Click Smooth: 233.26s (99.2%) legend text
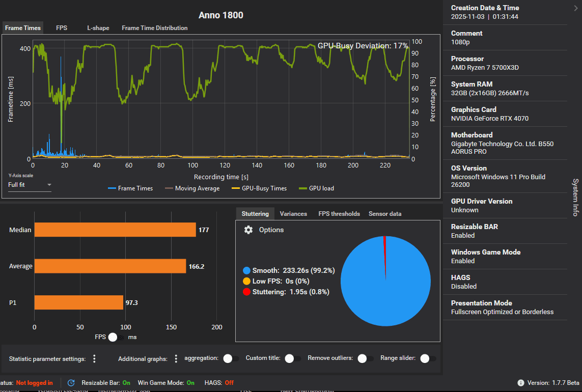This screenshot has height=392, width=582. point(293,270)
